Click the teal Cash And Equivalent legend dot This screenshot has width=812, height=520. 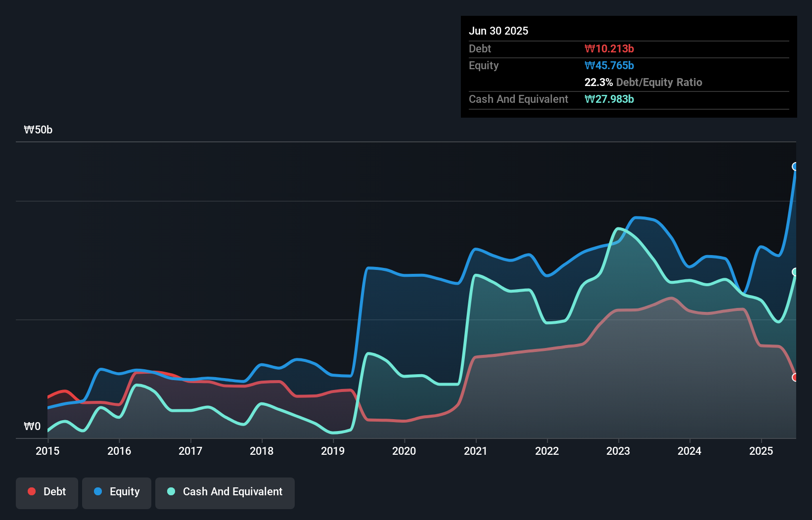click(170, 491)
